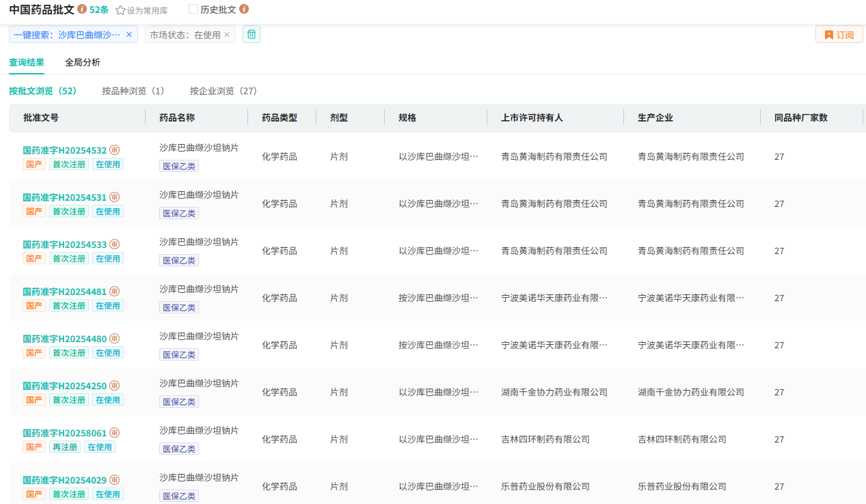The image size is (866, 504).
Task: Open approval number 国药准字H20254029
Action: pyautogui.click(x=65, y=480)
